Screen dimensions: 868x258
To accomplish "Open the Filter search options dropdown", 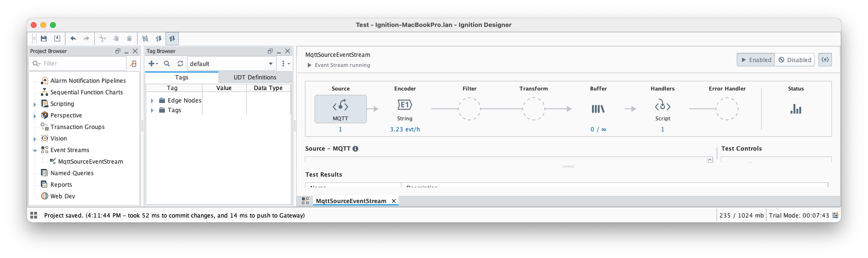I will pyautogui.click(x=37, y=64).
